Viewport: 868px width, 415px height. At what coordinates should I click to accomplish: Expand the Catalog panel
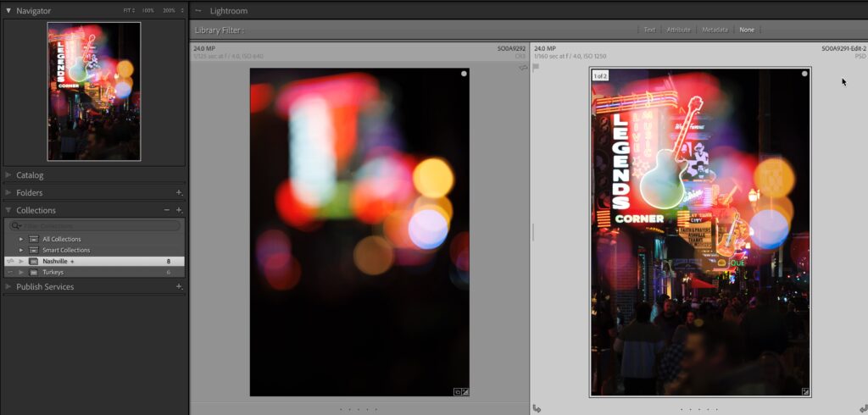tap(8, 174)
